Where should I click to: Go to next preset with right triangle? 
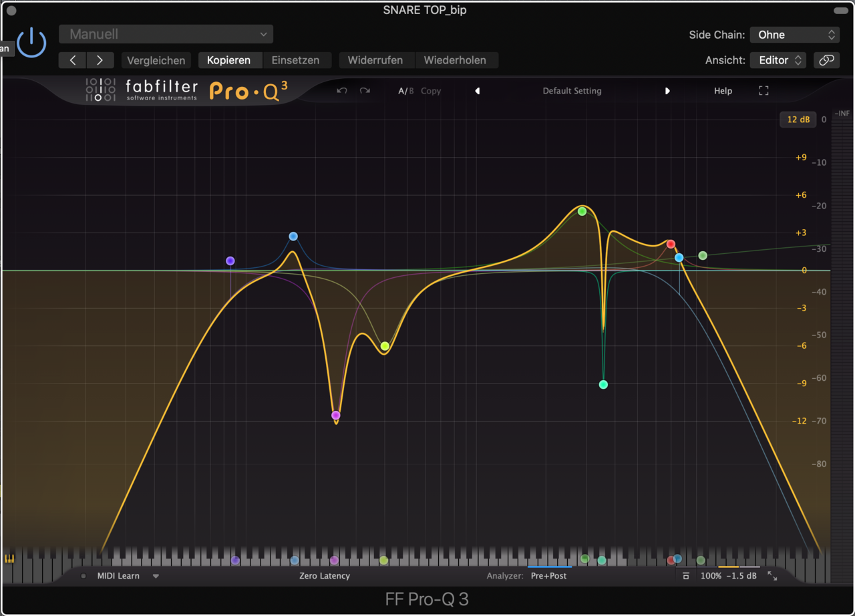tap(667, 91)
